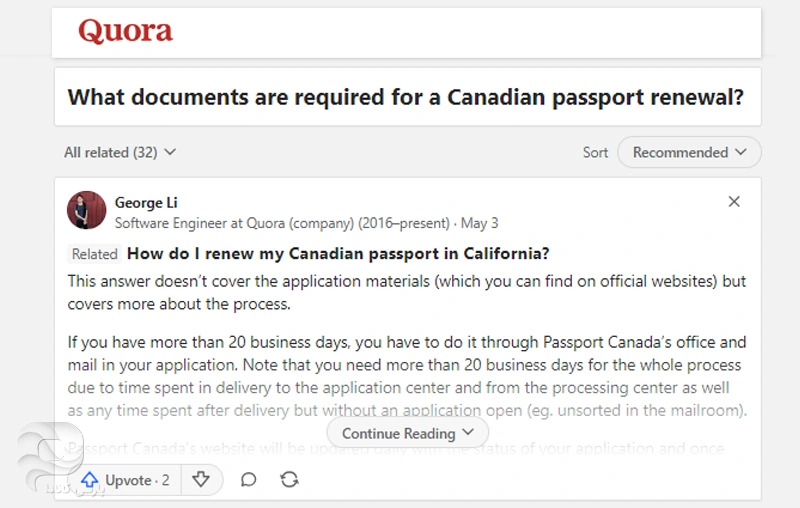Open George Li's profile picture
The image size is (800, 508).
point(87,211)
